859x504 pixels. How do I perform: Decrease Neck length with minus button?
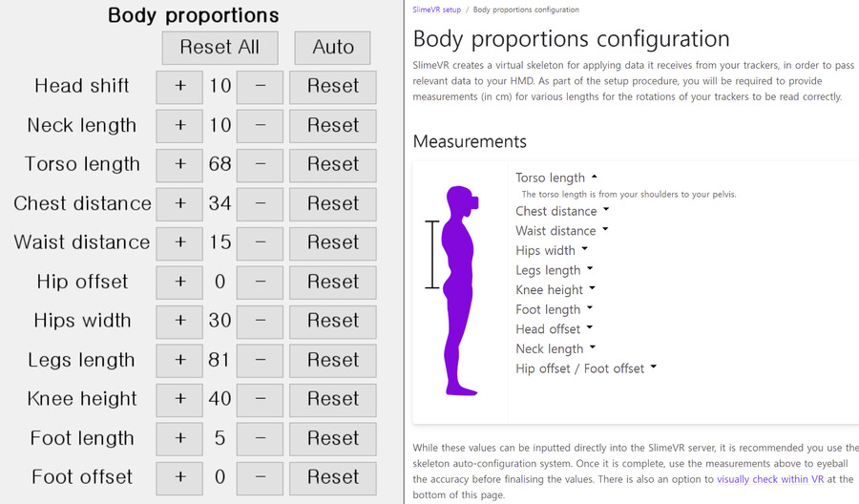(x=261, y=126)
